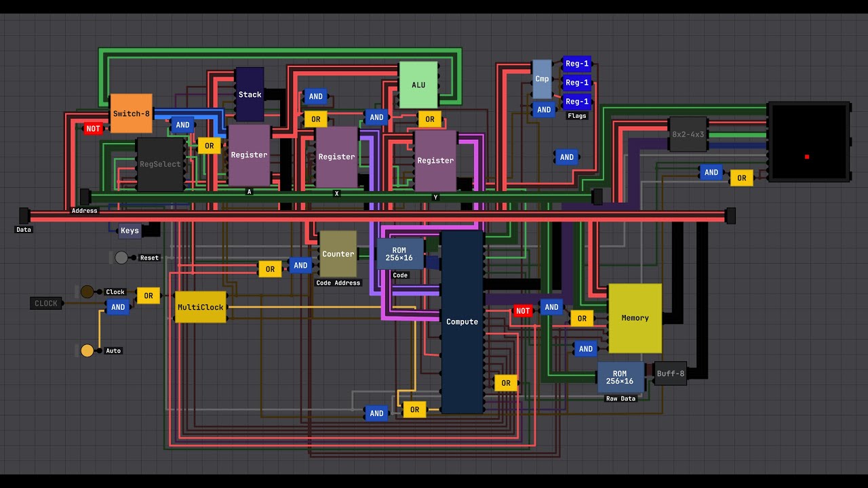Click the "Code" label under the ROM
Screen dimensions: 868x488
point(400,275)
